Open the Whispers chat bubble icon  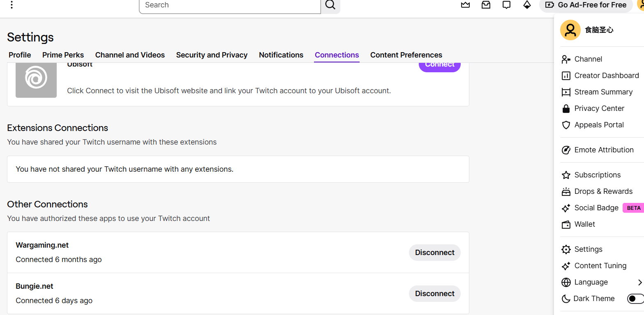pos(506,5)
